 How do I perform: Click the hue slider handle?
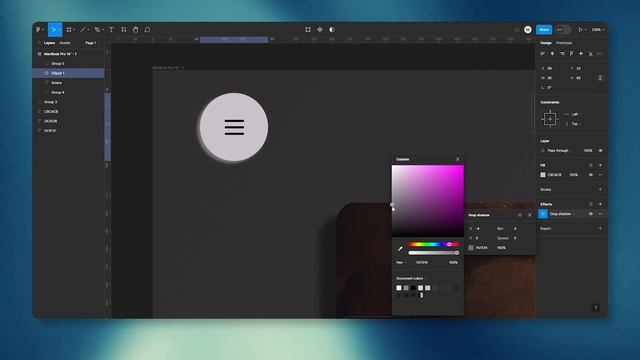[x=449, y=244]
